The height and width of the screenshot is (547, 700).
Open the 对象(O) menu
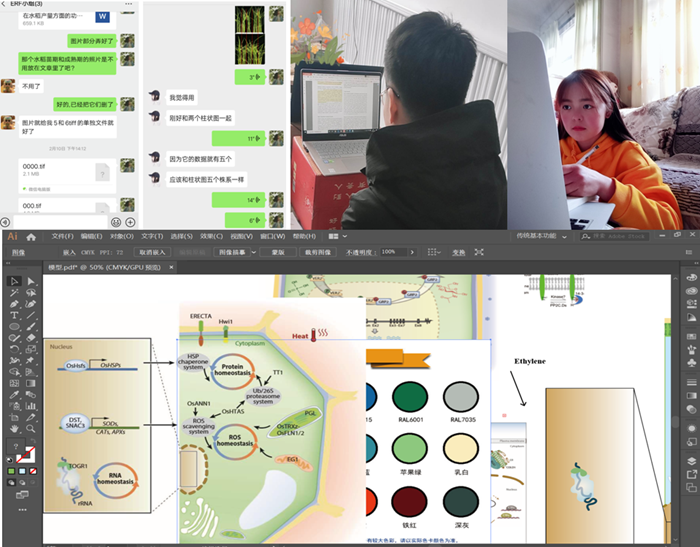[x=122, y=236]
